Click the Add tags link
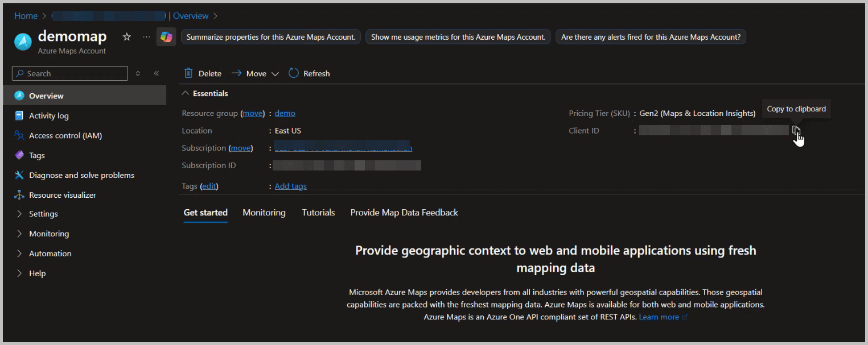 coord(290,186)
